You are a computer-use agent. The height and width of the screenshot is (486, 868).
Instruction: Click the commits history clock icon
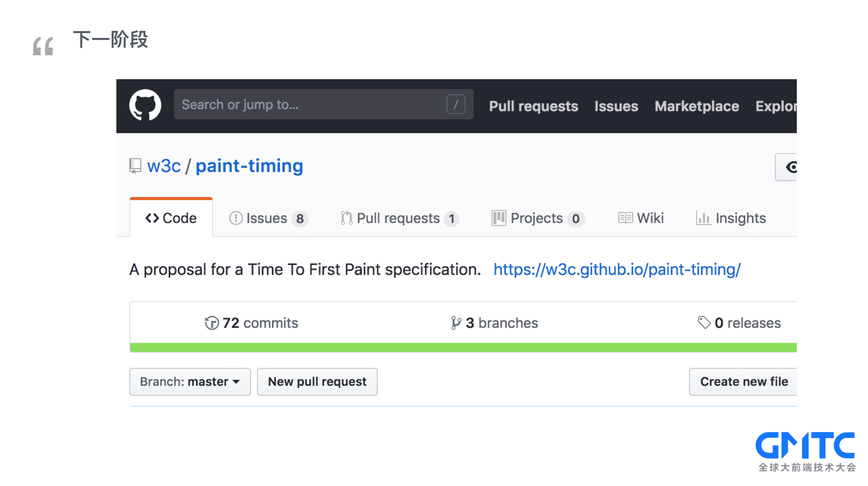212,323
